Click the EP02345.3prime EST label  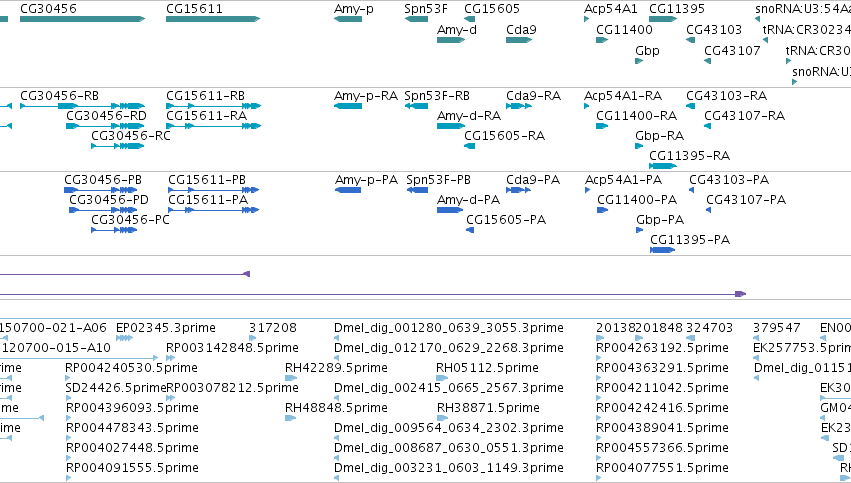pos(166,328)
